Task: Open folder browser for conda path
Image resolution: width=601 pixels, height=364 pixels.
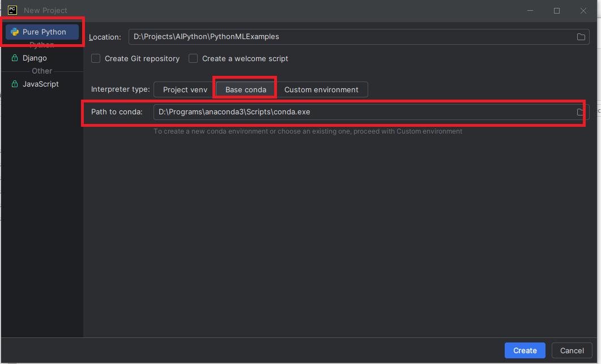Action: pos(581,112)
